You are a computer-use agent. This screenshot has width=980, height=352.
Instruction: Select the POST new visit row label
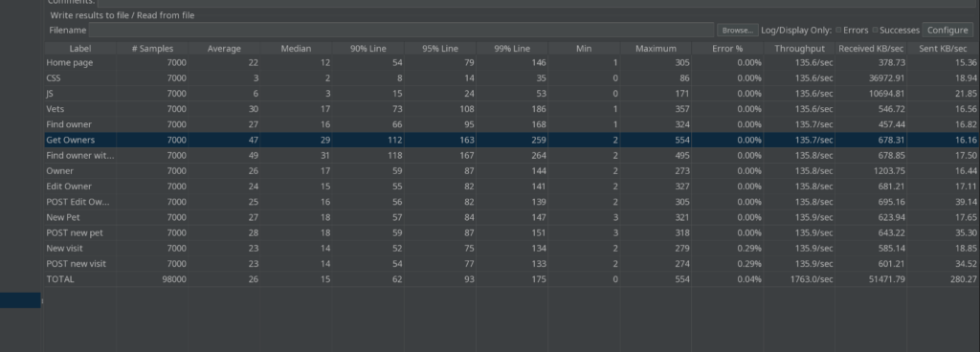coord(77,263)
